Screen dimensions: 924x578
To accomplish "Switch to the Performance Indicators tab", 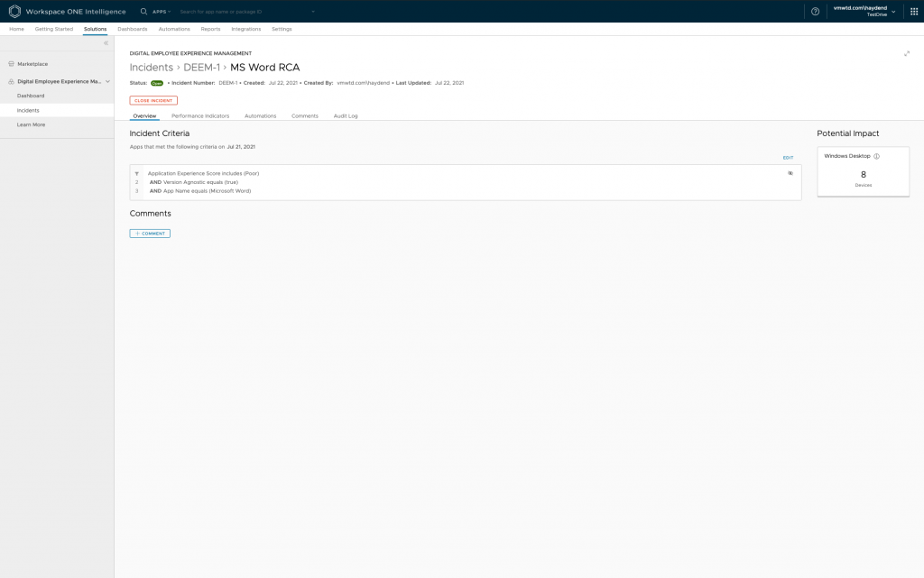I will coord(200,116).
